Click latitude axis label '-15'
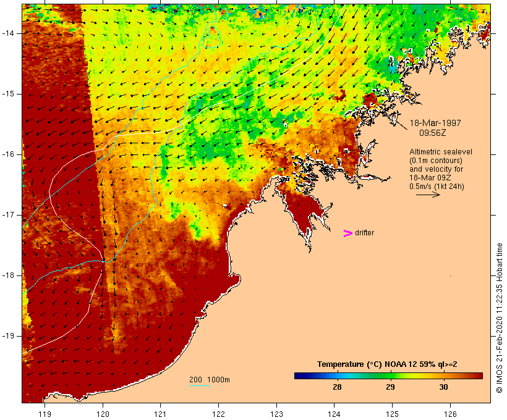 click(x=8, y=94)
